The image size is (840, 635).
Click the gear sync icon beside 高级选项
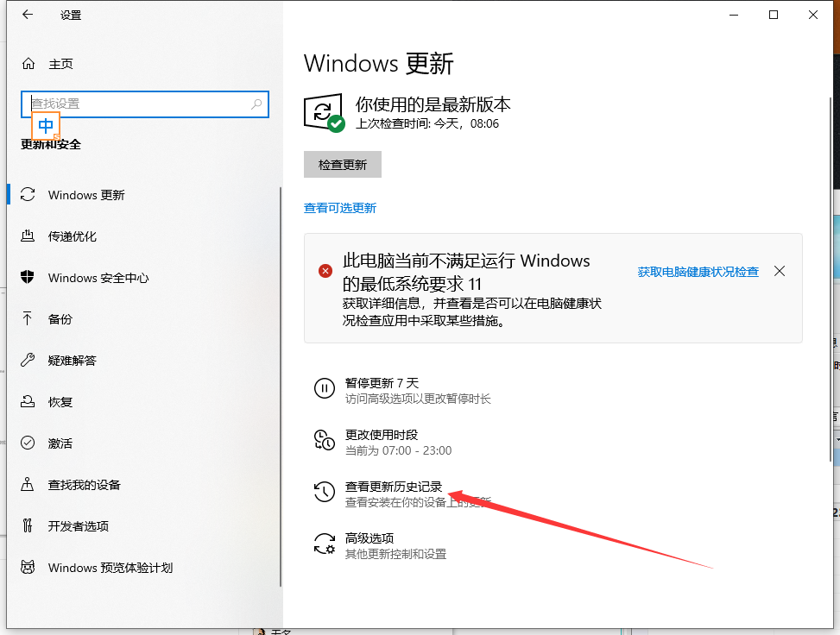tap(324, 544)
